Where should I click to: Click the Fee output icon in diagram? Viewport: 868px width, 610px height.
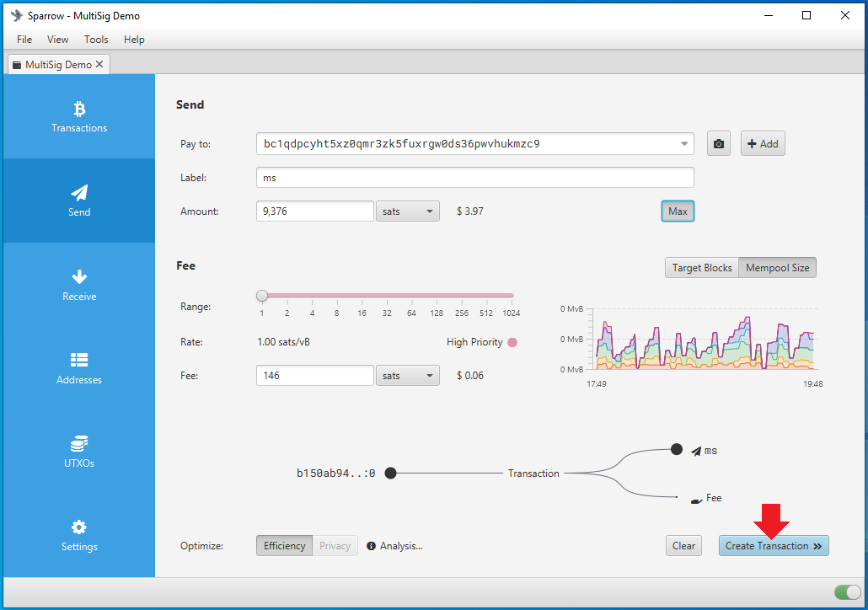pos(696,500)
